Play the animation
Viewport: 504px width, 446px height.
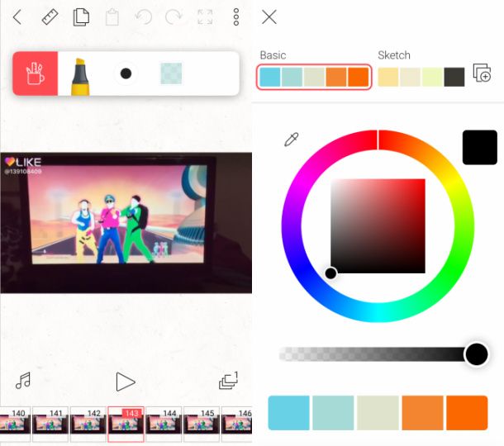tap(126, 382)
